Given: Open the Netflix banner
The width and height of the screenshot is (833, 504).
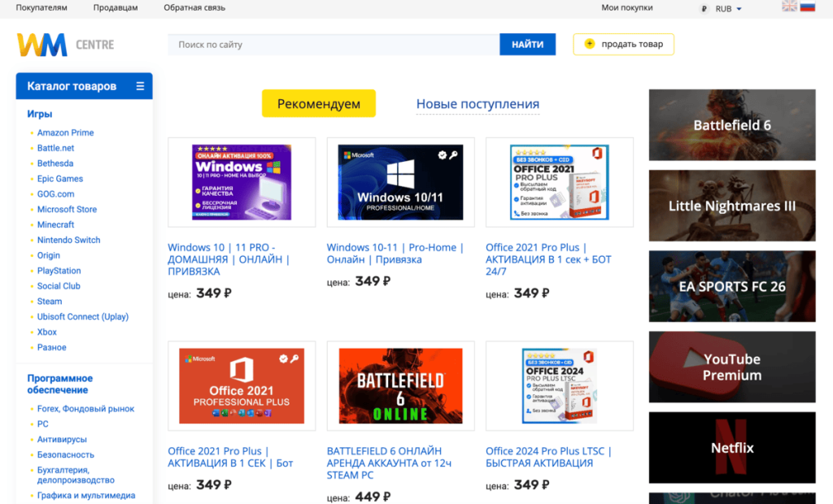Looking at the screenshot, I should (732, 448).
